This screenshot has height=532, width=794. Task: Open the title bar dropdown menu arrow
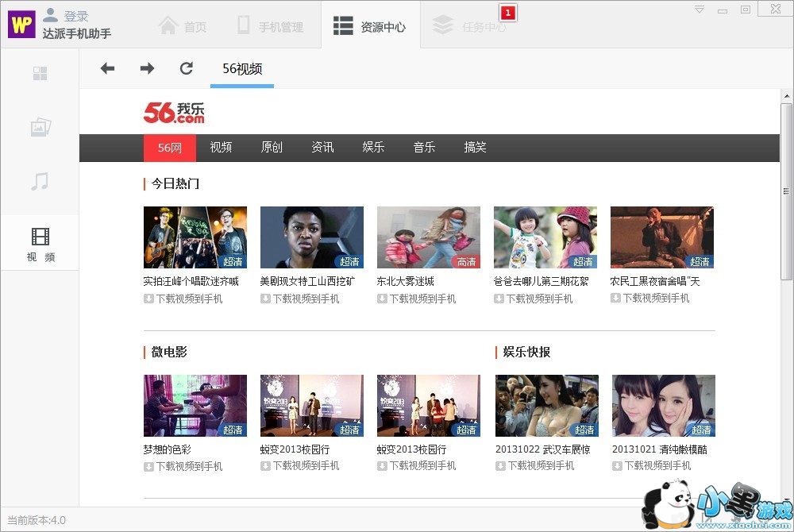click(x=700, y=10)
